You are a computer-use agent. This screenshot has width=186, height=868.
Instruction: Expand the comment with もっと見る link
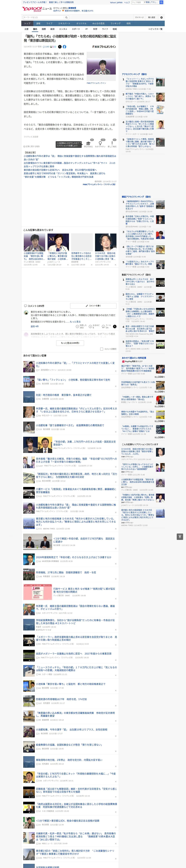point(75,322)
